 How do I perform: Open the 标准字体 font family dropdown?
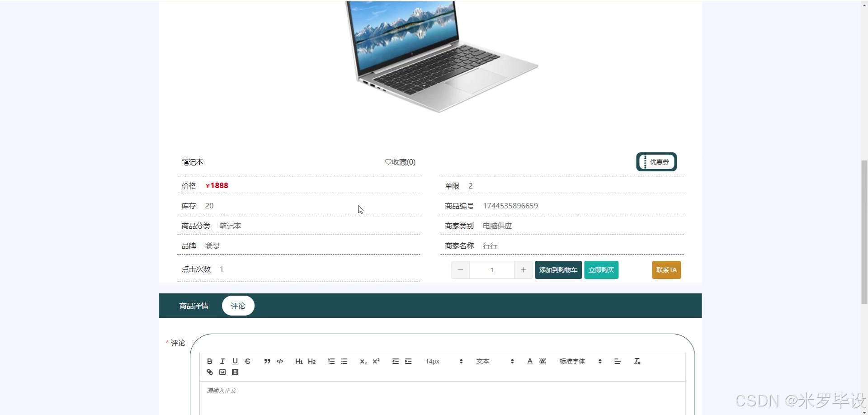point(580,361)
